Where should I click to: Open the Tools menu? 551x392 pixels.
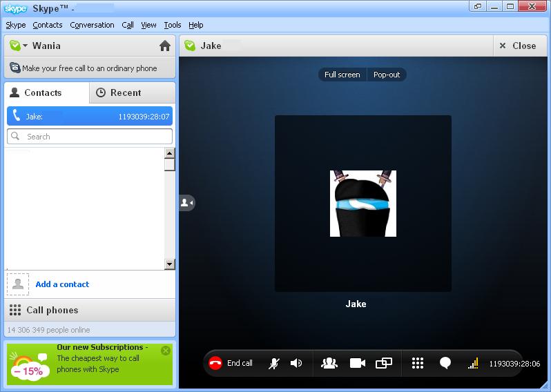coord(173,25)
